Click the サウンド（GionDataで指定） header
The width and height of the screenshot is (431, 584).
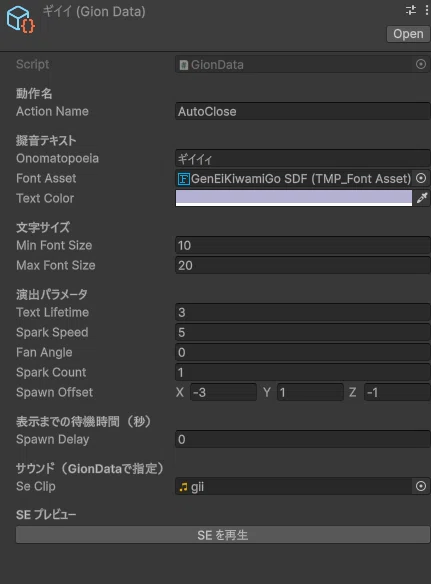(91, 468)
